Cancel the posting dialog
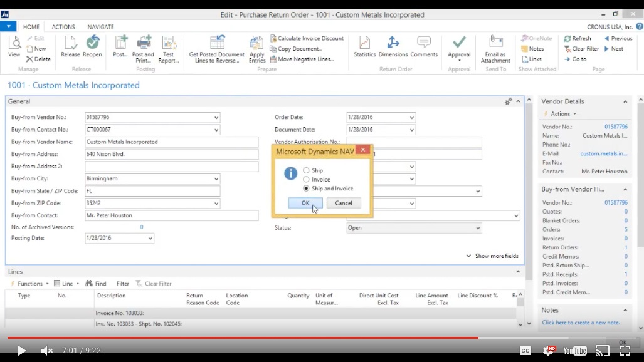This screenshot has width=644, height=362. [344, 203]
